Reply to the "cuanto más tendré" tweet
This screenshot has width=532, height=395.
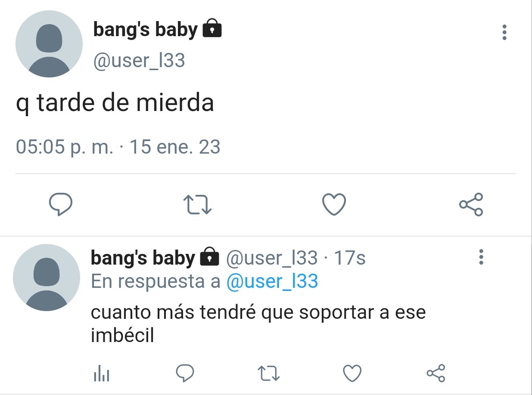(185, 373)
